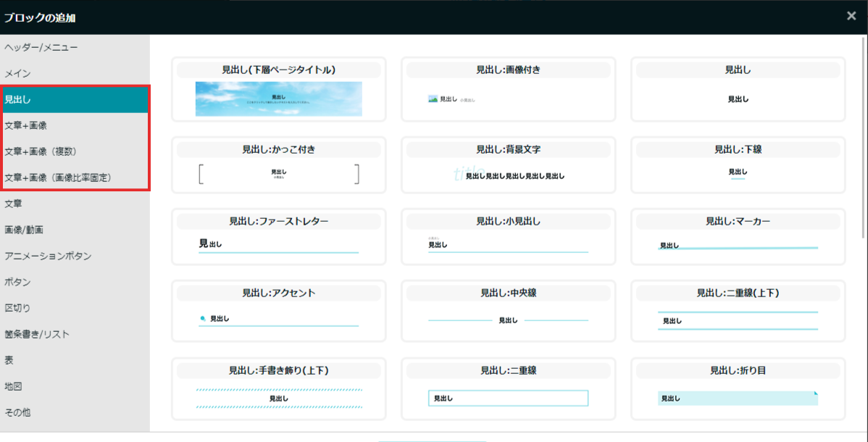Open 画像/動画 category
Screen dimensions: 868x442
(75, 230)
